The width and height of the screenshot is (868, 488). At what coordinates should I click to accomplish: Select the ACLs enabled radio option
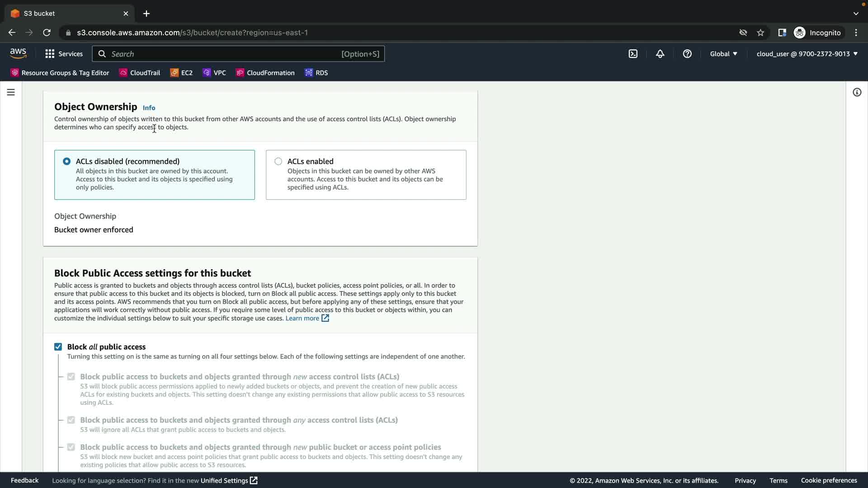tap(278, 161)
